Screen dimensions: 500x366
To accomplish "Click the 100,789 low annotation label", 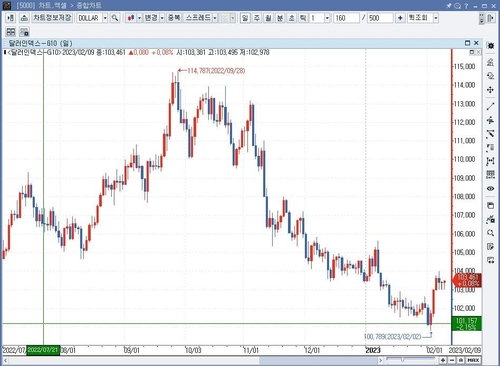I will pyautogui.click(x=392, y=337).
